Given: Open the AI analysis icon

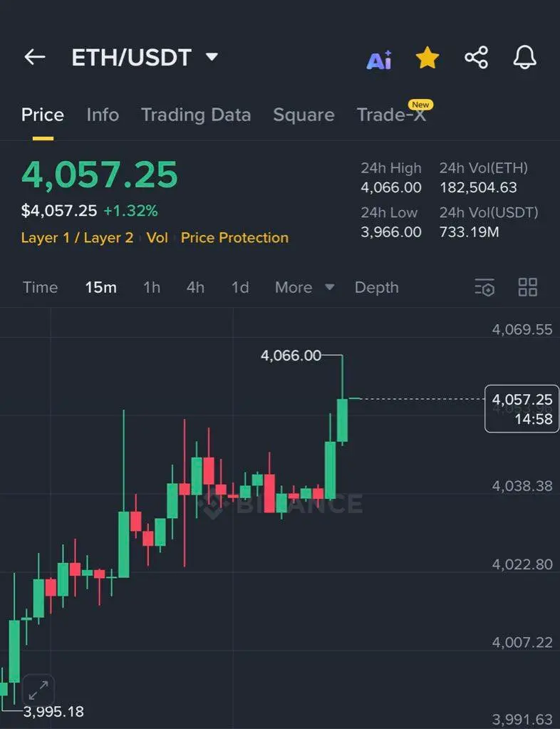Looking at the screenshot, I should 379,60.
